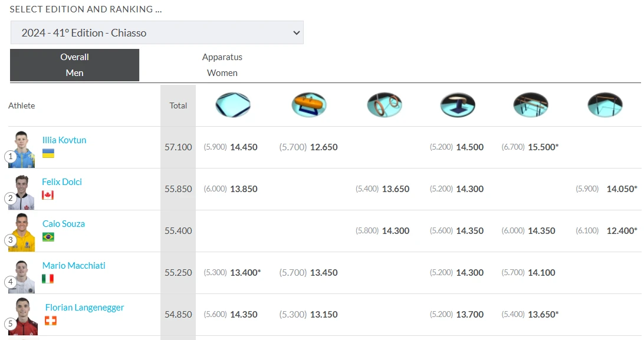
Task: Switch to the Women ranking tab
Action: [222, 73]
